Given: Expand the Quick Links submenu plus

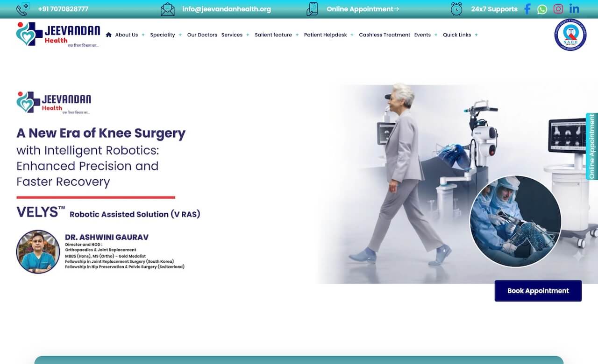Looking at the screenshot, I should click(476, 35).
